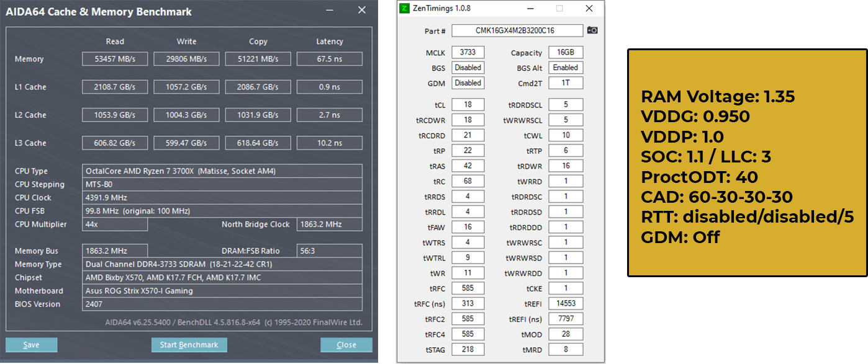Screen dimensions: 868x364
Task: Click the Save button in AIDA64
Action: 31,345
